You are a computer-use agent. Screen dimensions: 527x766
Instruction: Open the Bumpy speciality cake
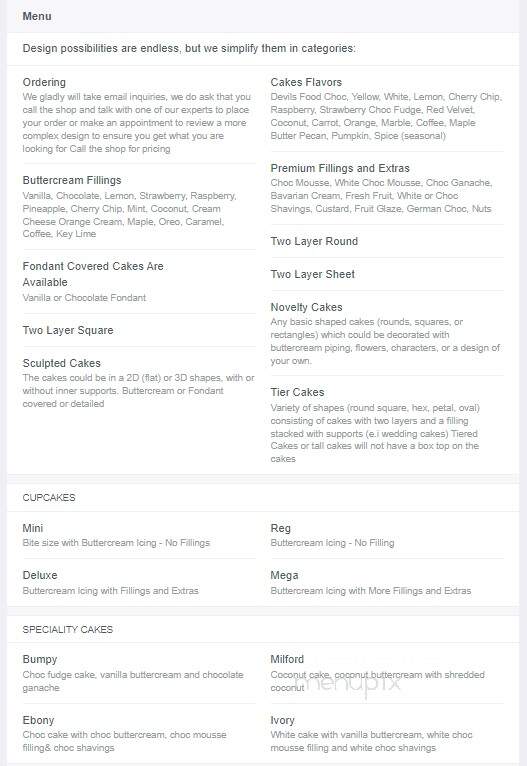tap(40, 660)
